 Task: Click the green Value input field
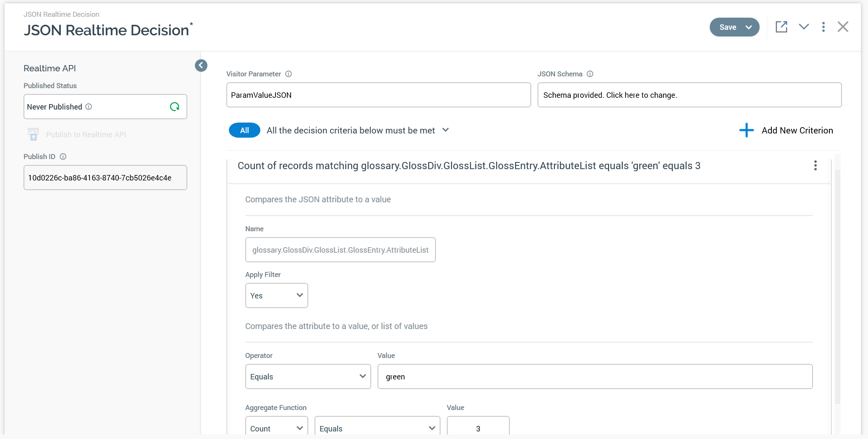click(595, 376)
